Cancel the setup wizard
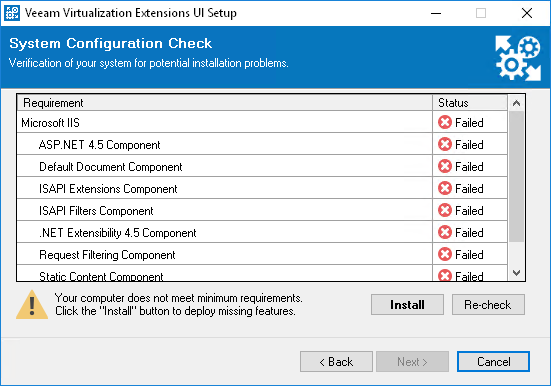 [x=493, y=361]
